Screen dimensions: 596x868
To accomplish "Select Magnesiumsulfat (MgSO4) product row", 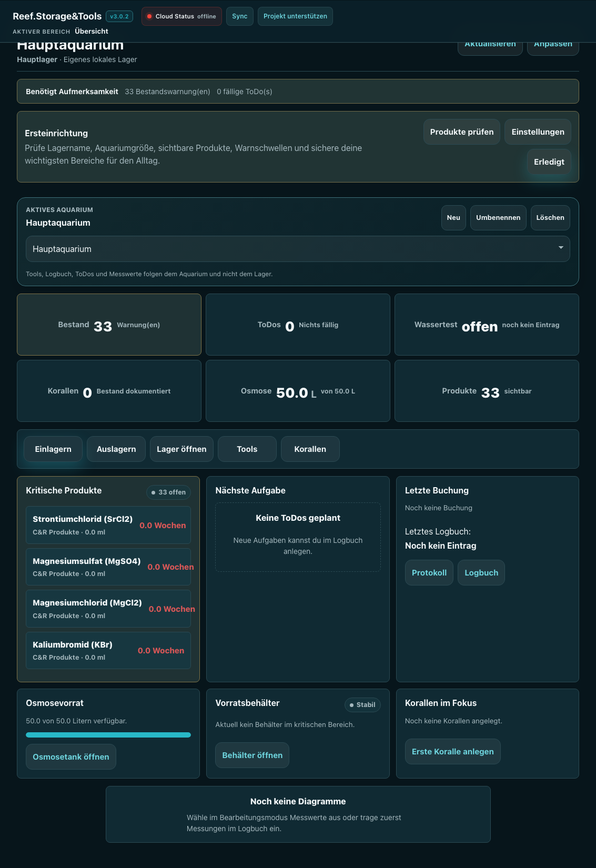I will coord(108,567).
